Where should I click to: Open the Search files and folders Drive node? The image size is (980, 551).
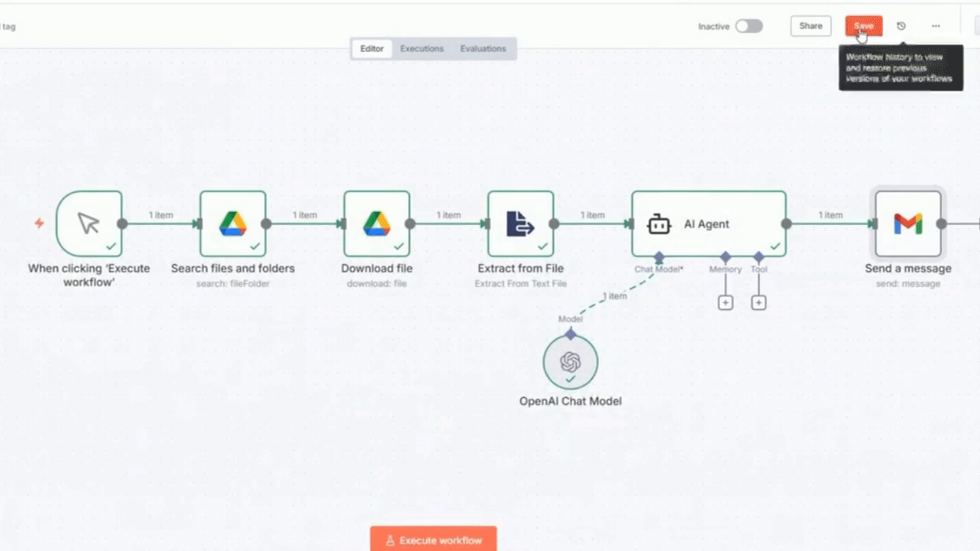[233, 223]
